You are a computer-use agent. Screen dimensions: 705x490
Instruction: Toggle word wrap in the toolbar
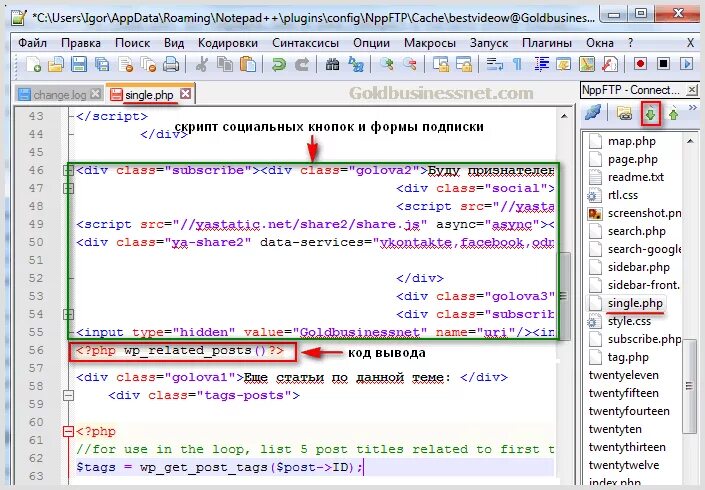coord(495,64)
